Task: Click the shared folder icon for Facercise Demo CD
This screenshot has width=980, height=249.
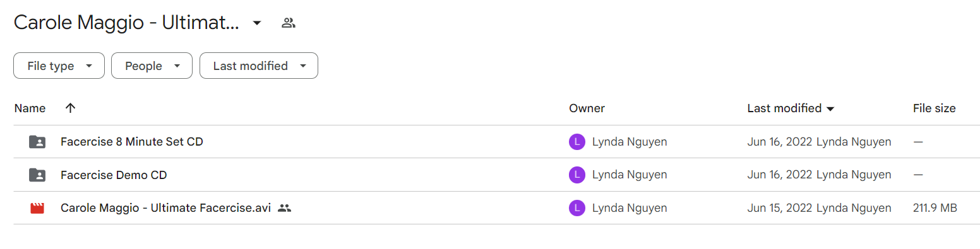Action: pyautogui.click(x=37, y=175)
